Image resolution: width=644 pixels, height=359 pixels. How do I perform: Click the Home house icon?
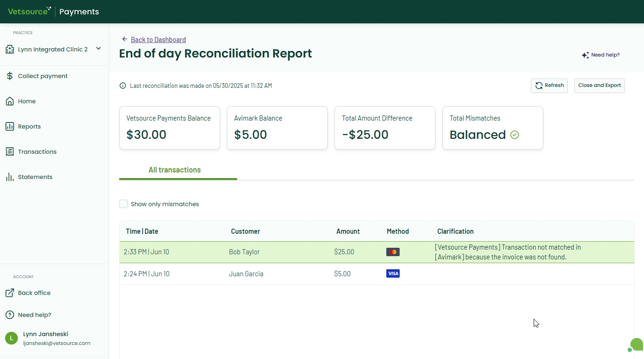[9, 101]
